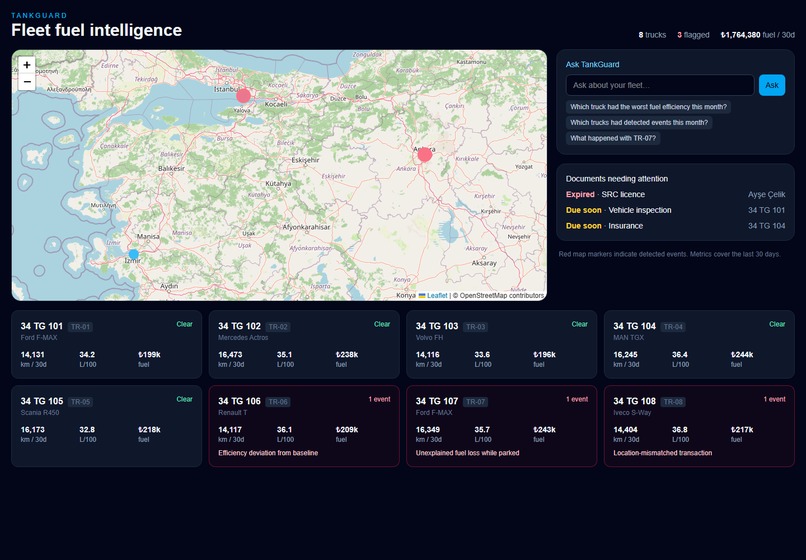Select the blue marker at Izmir
Image resolution: width=806 pixels, height=560 pixels.
(x=134, y=254)
